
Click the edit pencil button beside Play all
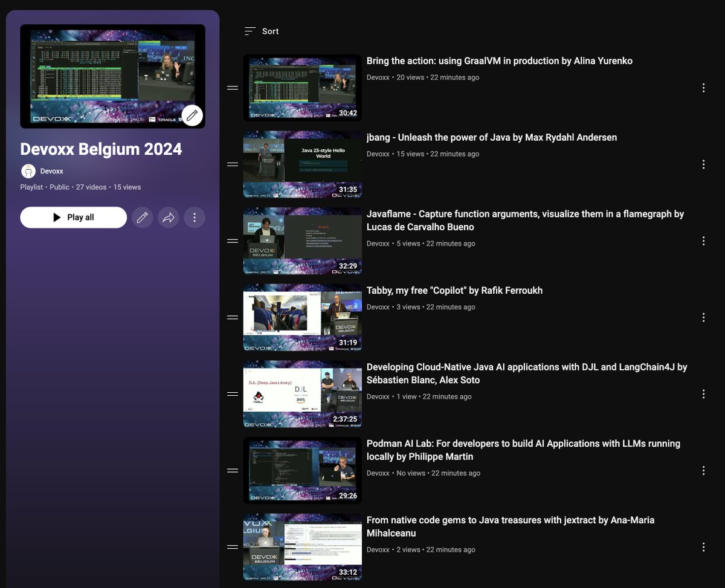tap(143, 218)
